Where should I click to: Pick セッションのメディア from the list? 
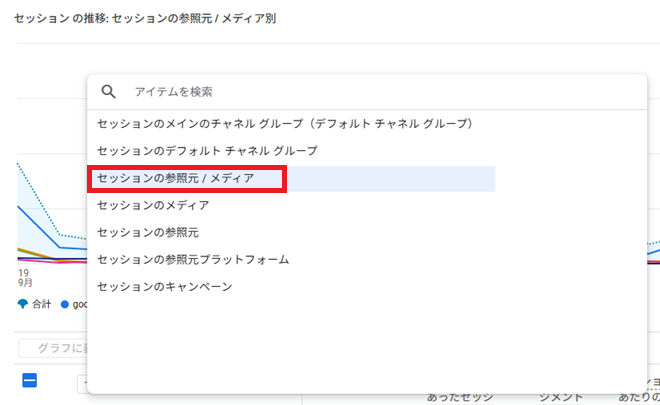click(153, 205)
